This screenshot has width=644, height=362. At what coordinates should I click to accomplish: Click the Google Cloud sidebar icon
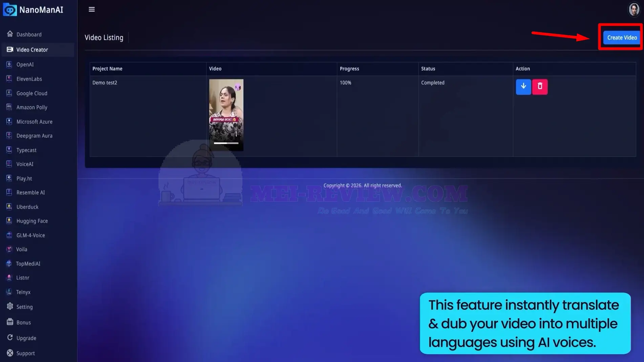pyautogui.click(x=9, y=93)
